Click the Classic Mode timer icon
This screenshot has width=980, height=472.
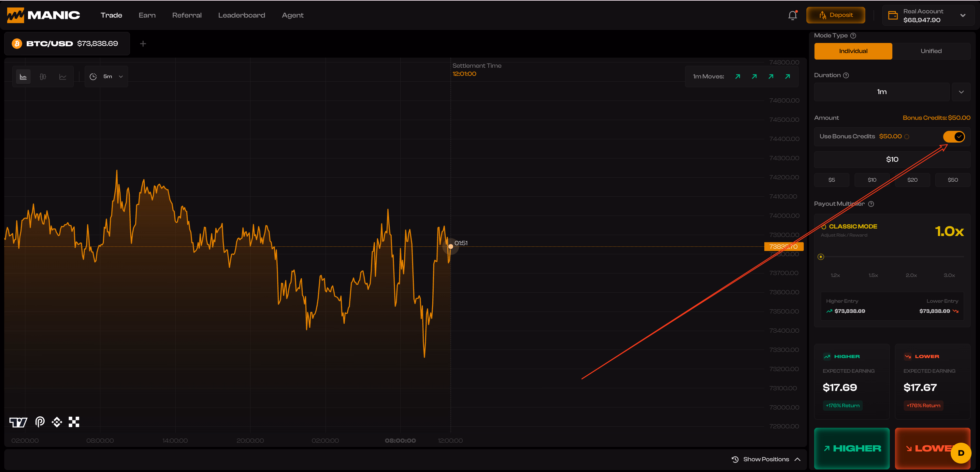tap(824, 227)
